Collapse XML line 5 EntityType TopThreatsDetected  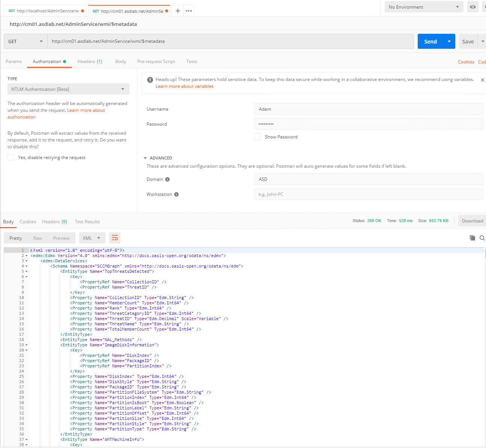(27, 271)
